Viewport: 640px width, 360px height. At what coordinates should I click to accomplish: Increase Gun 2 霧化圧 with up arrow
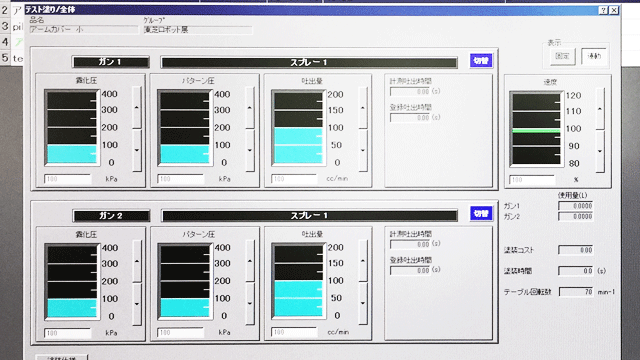(137, 261)
